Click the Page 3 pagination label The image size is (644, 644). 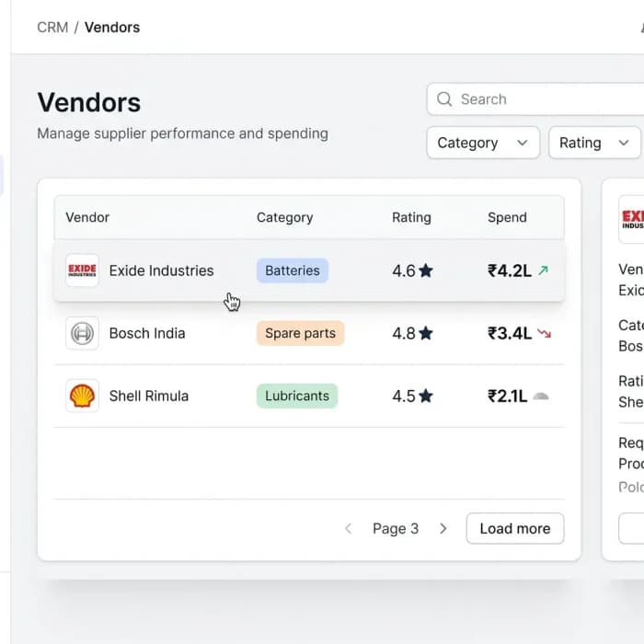coord(396,529)
